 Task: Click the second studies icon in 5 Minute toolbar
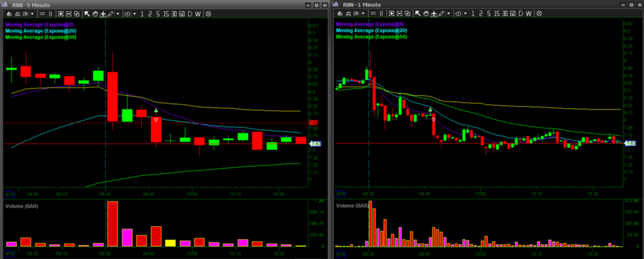point(68,14)
